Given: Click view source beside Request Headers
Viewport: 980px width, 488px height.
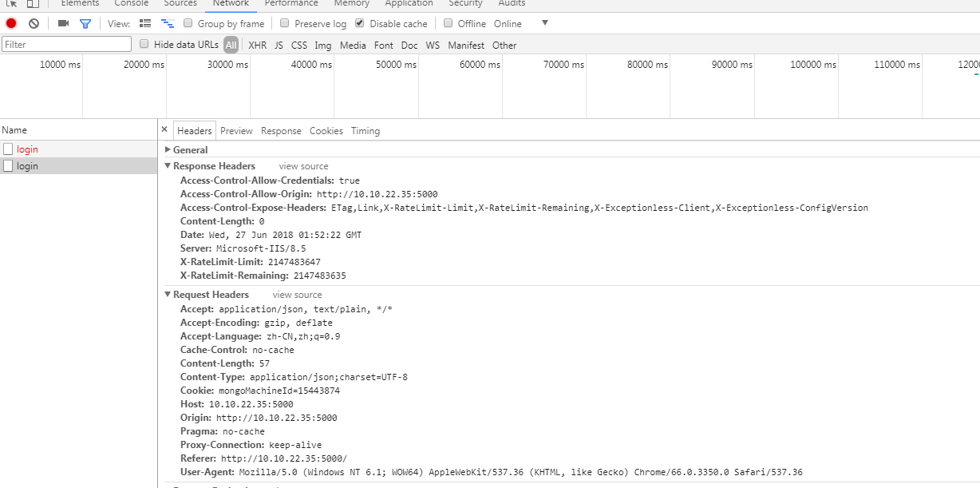Looking at the screenshot, I should pyautogui.click(x=296, y=295).
